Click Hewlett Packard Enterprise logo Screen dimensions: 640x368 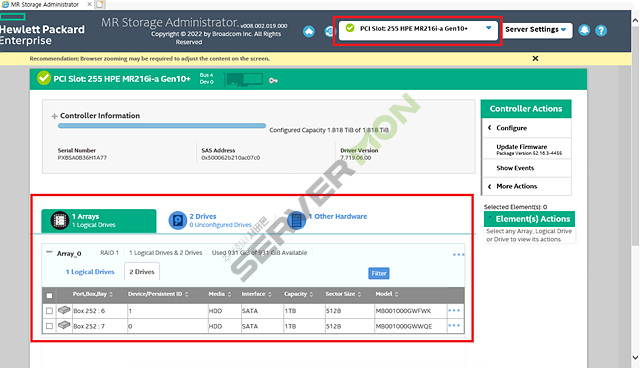coord(41,30)
